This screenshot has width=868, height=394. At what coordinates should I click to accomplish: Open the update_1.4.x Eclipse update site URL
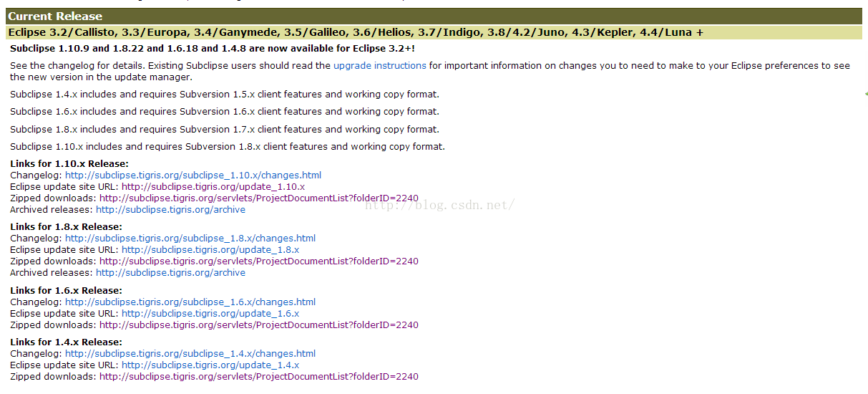pos(210,365)
